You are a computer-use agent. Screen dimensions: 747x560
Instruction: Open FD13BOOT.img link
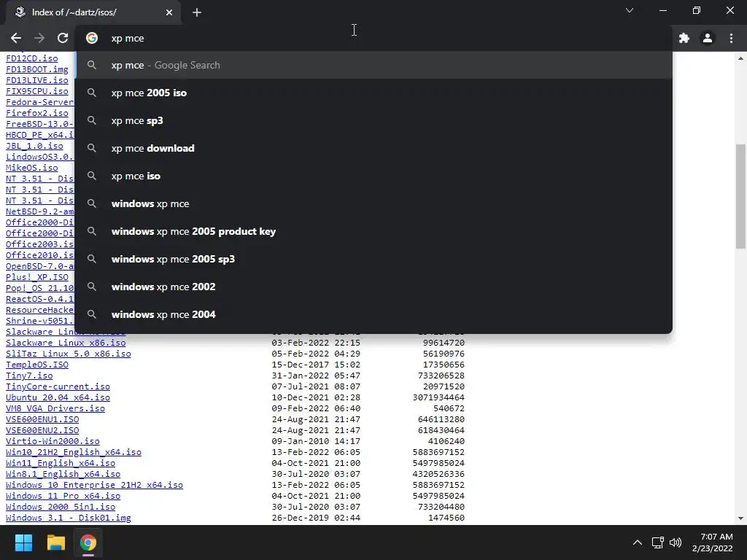click(37, 69)
